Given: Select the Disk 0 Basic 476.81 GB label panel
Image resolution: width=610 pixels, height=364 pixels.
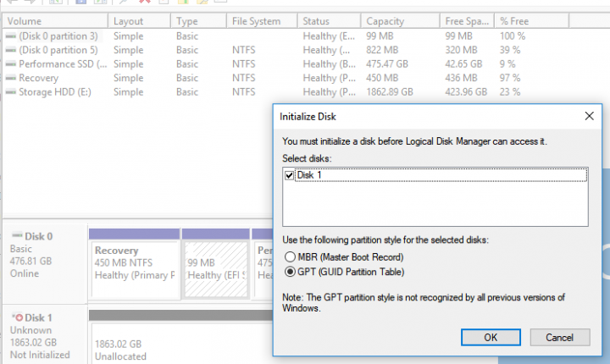Looking at the screenshot, I should point(45,263).
